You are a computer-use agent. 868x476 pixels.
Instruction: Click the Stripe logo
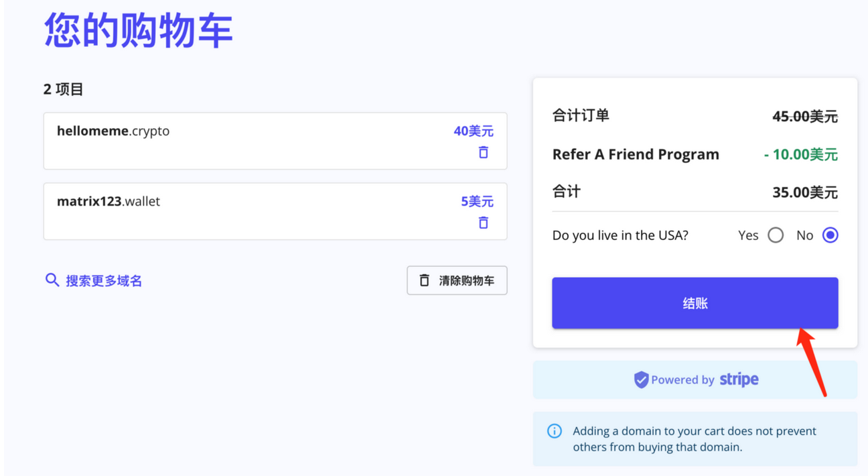[x=739, y=379]
